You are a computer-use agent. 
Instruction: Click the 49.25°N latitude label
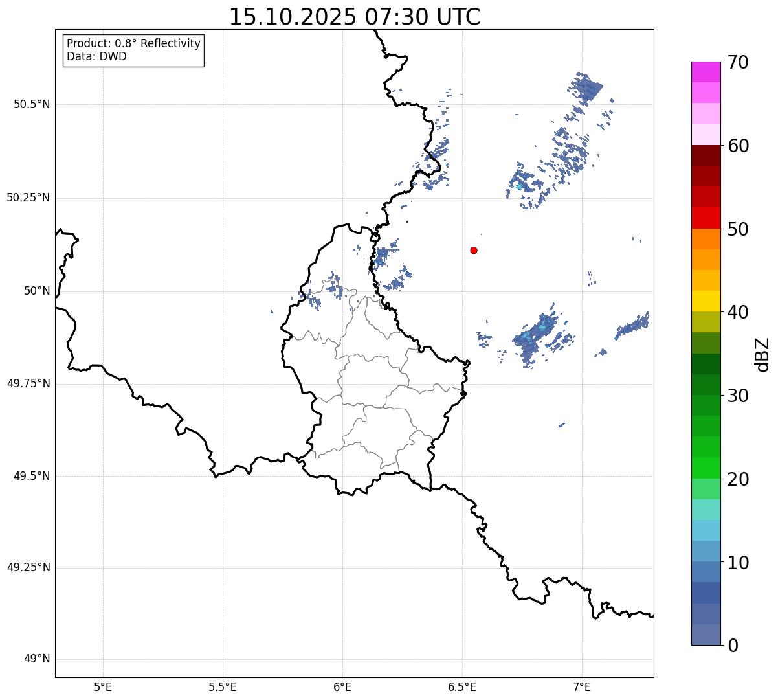pos(28,568)
